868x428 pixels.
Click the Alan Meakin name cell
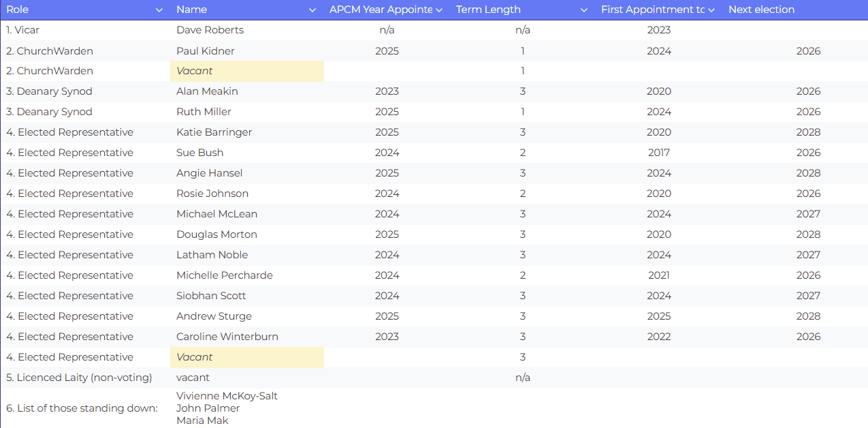(x=207, y=91)
